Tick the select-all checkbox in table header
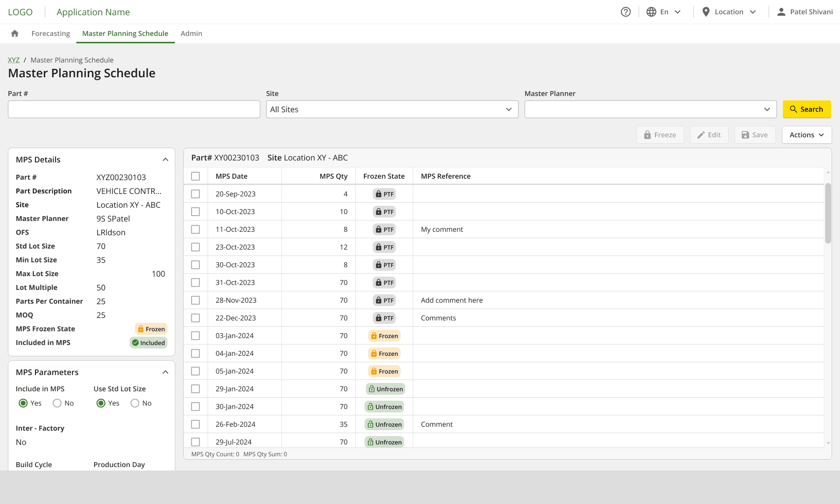This screenshot has width=840, height=504. pos(195,176)
